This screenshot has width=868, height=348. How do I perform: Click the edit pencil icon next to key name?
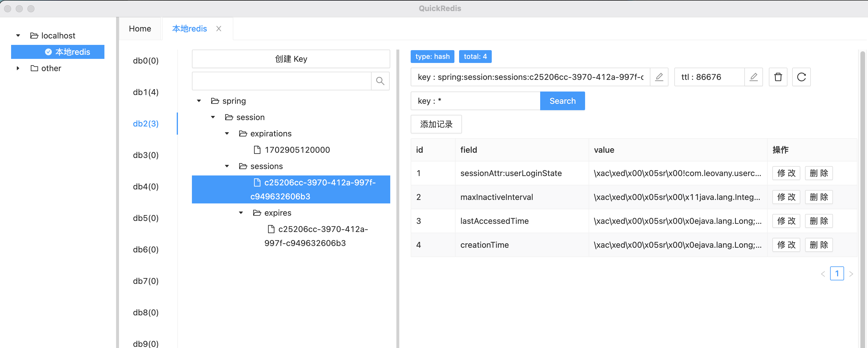pyautogui.click(x=659, y=77)
